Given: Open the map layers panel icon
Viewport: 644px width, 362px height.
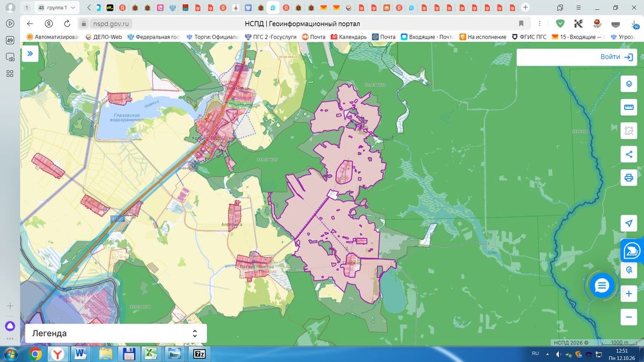Looking at the screenshot, I should pyautogui.click(x=629, y=84).
